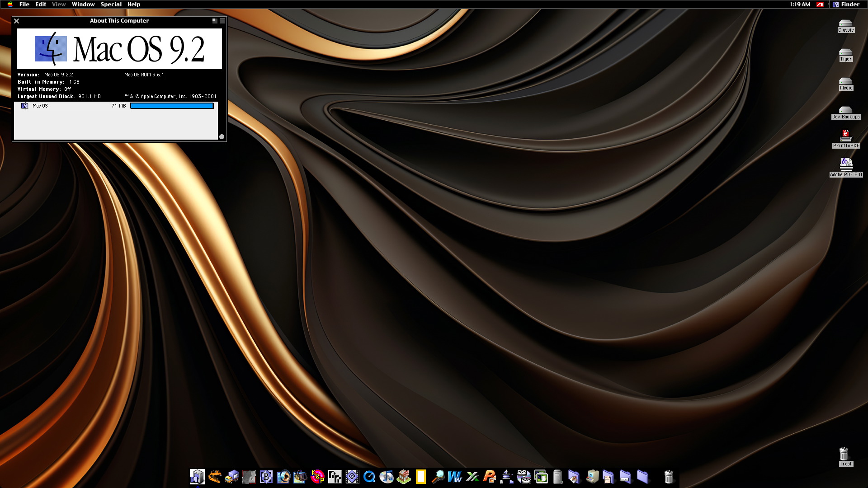Launch the orange dinosaur app in the dock
Screen dimensions: 868x488
[215, 477]
